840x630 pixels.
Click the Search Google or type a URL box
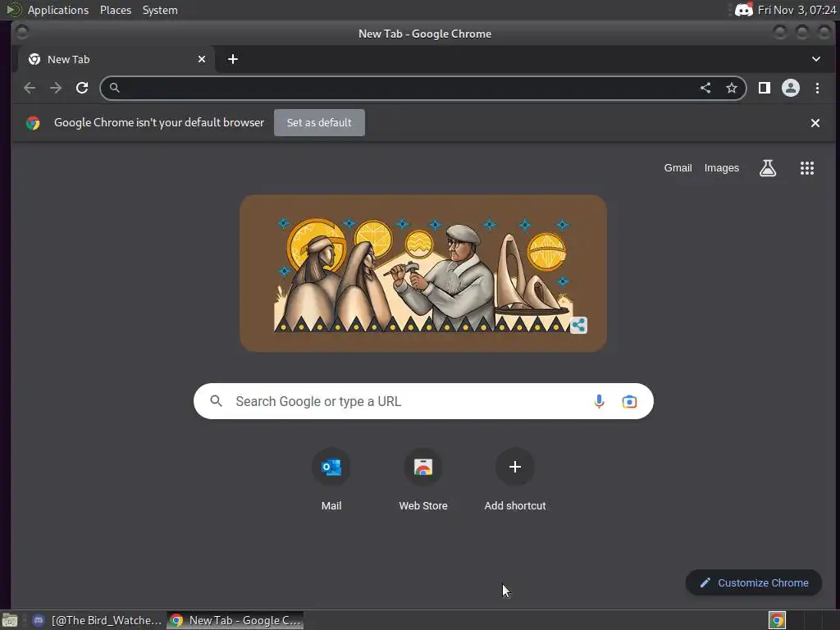tap(423, 401)
